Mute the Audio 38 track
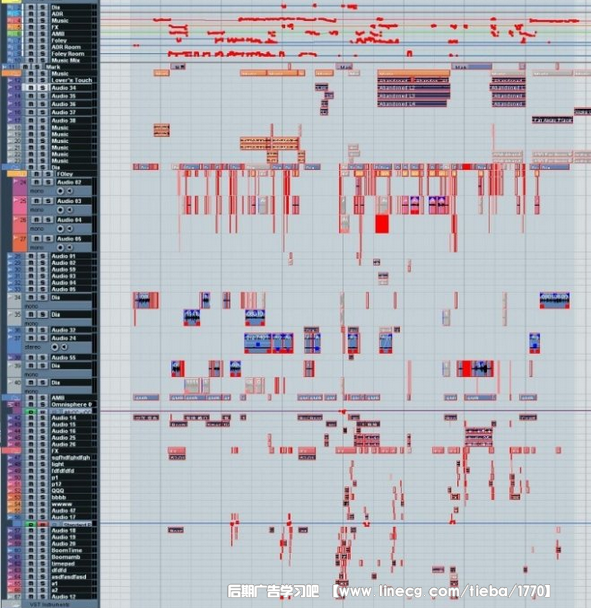 pyautogui.click(x=31, y=120)
